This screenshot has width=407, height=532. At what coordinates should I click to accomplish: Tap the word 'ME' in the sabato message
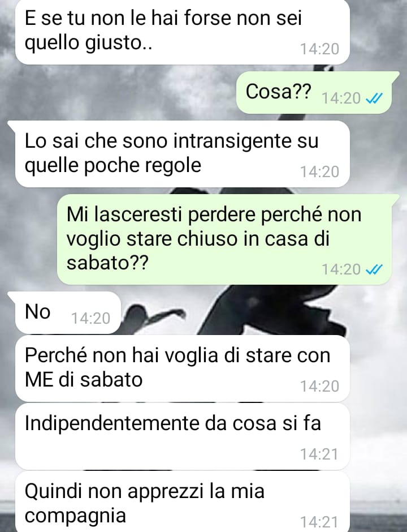39,380
